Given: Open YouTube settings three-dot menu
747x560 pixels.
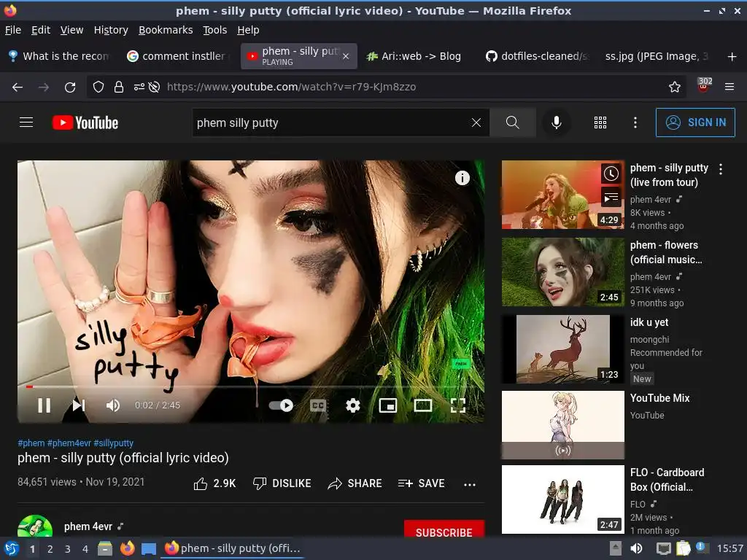Looking at the screenshot, I should [635, 122].
